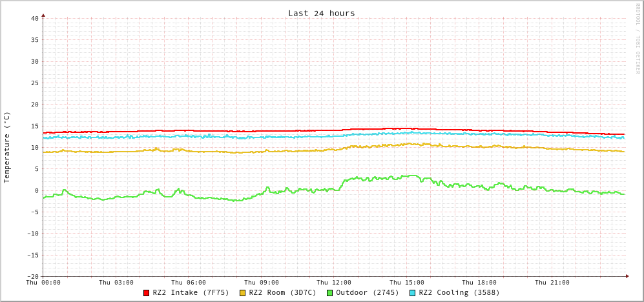The image size is (644, 302).
Task: Click the Temperature (°C) axis label
Action: pyautogui.click(x=7, y=147)
